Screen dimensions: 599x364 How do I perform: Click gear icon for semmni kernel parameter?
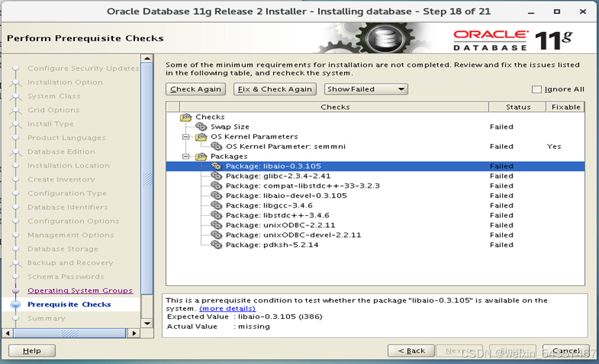click(x=217, y=147)
